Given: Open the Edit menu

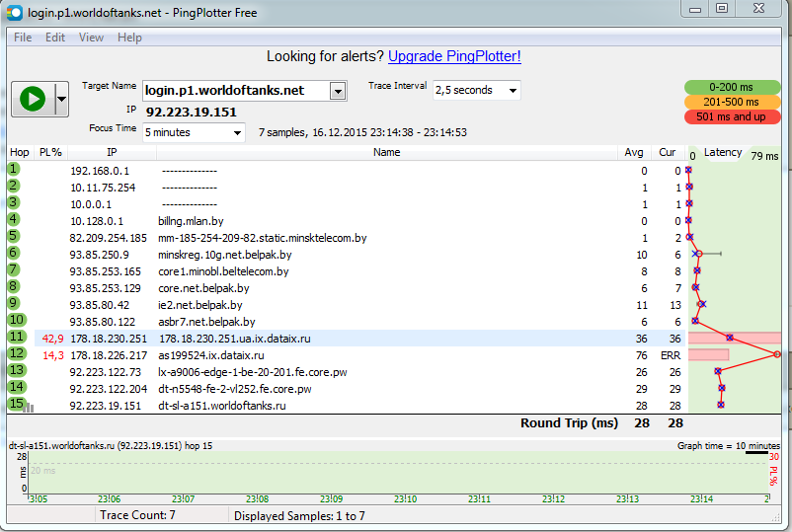Looking at the screenshot, I should [x=55, y=38].
